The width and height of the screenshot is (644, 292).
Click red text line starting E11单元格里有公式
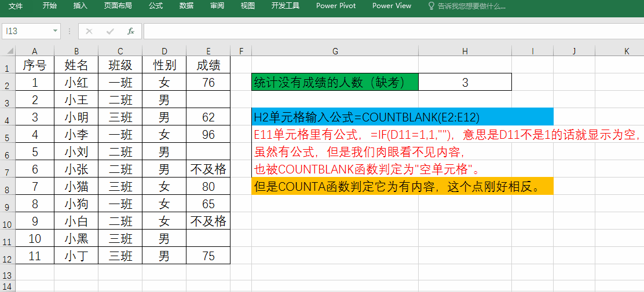coord(447,135)
